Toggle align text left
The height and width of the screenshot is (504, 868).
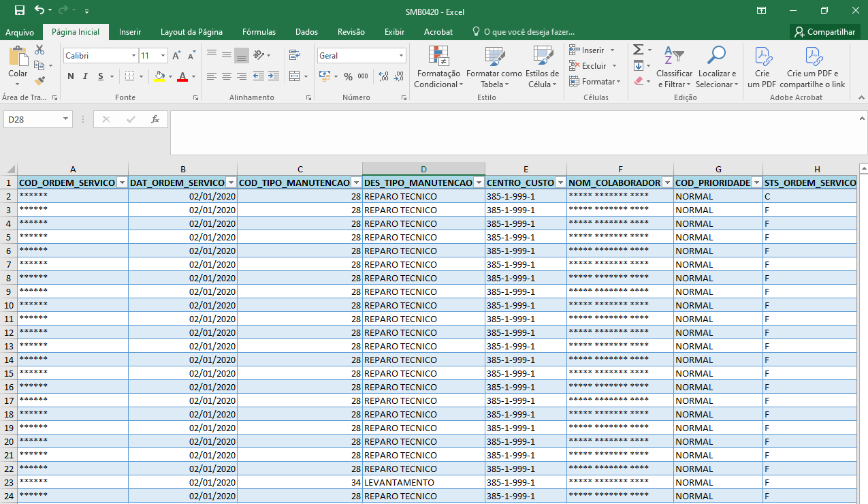coord(212,76)
